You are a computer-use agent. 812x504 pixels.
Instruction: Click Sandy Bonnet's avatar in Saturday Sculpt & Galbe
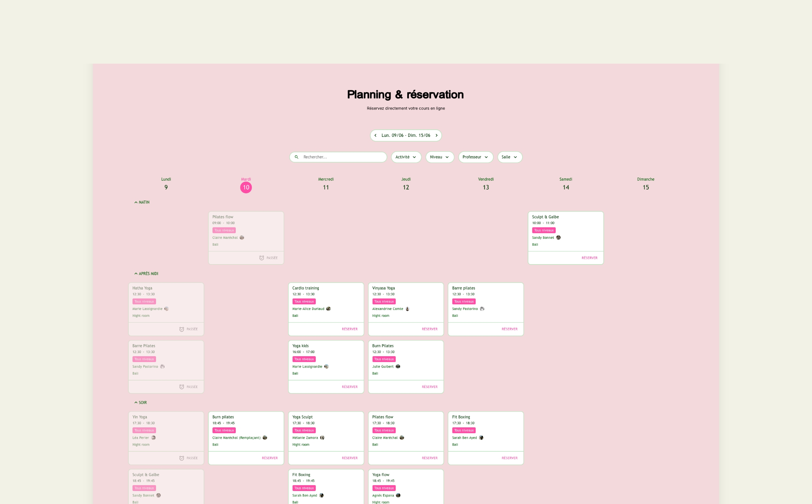558,238
